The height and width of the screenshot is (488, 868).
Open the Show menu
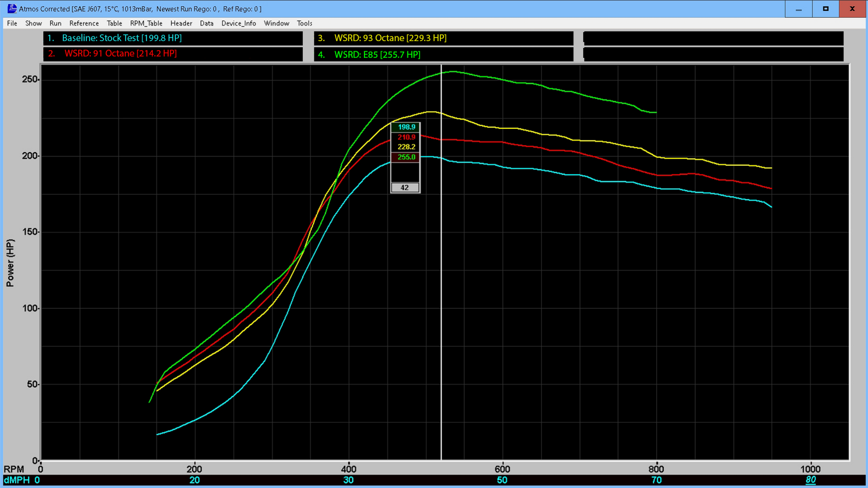coord(33,23)
